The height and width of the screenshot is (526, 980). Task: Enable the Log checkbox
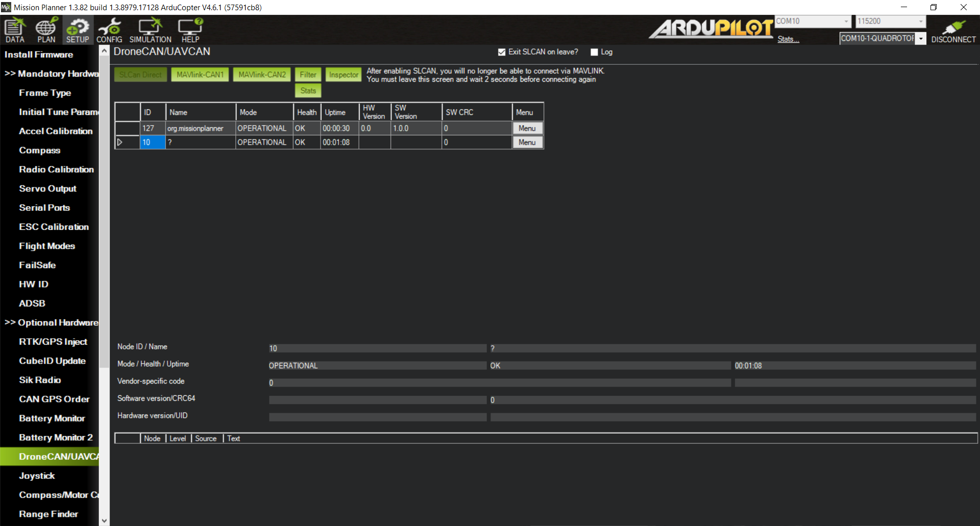(x=594, y=52)
